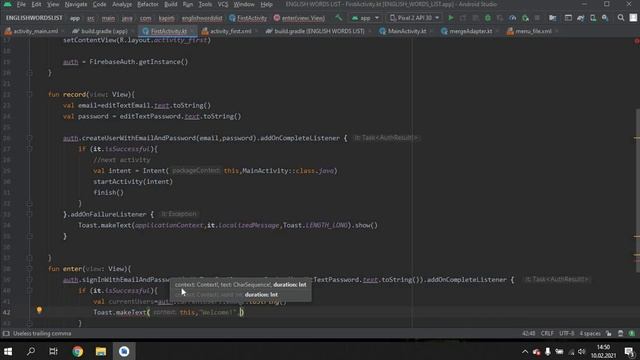Viewport: 640px width, 360px height.
Task: Open the Windows Start menu
Action: (x=8, y=351)
